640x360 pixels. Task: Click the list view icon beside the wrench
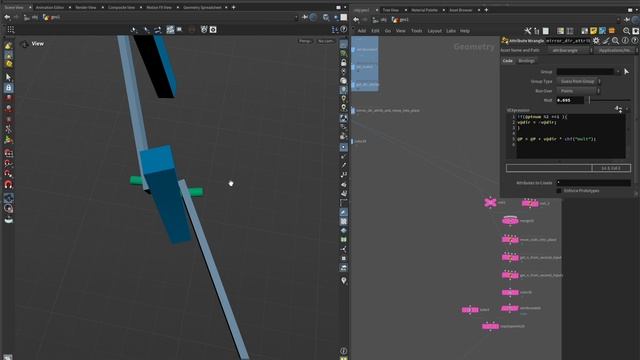pyautogui.click(x=537, y=31)
